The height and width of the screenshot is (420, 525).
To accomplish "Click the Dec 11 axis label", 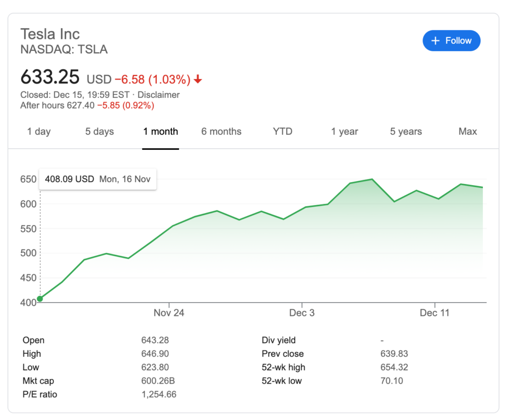I will click(x=435, y=313).
